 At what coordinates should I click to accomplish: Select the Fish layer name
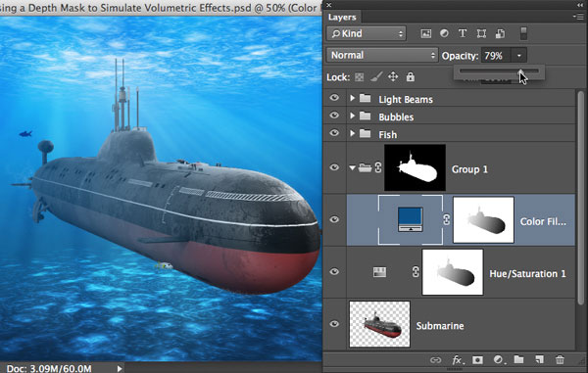[x=387, y=134]
